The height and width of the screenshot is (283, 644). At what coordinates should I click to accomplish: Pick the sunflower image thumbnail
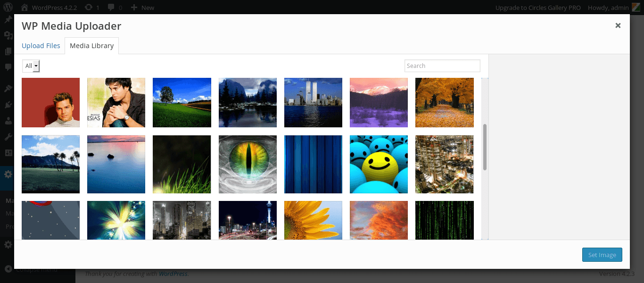313,220
